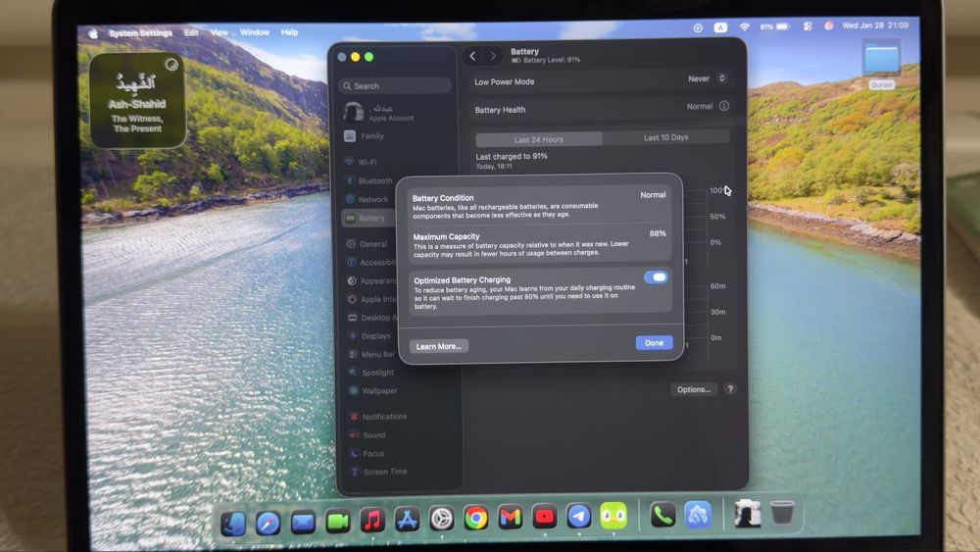Click the 88% Maximum Capacity value
The width and height of the screenshot is (980, 552).
point(658,233)
